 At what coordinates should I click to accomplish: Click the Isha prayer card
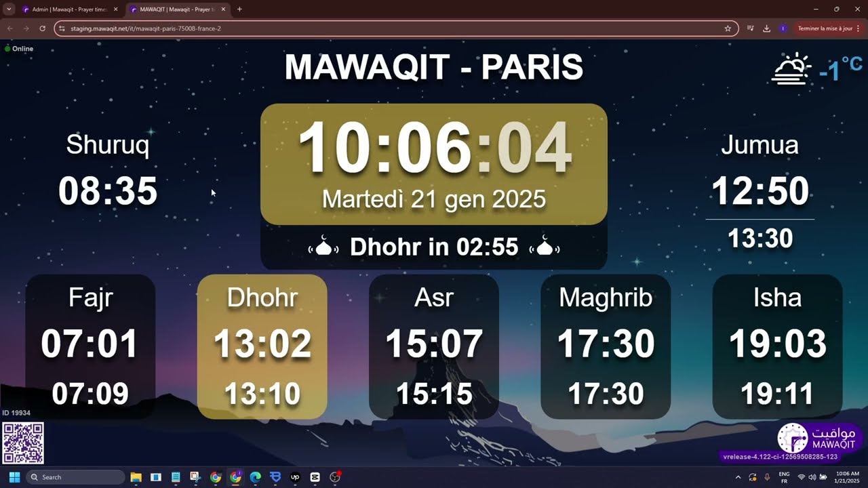click(x=777, y=346)
